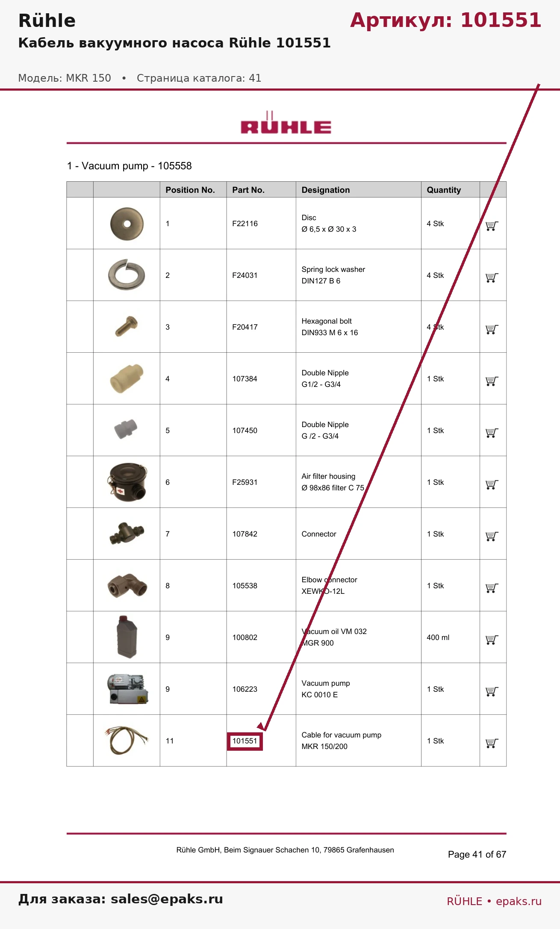
Task: Click cart icon for Cable for vacuum pump
Action: [x=492, y=743]
